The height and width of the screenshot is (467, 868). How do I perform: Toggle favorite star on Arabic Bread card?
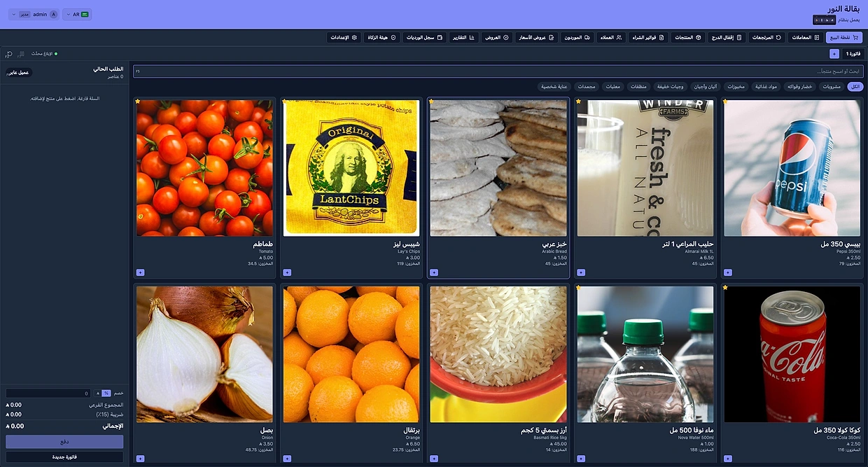click(x=432, y=102)
